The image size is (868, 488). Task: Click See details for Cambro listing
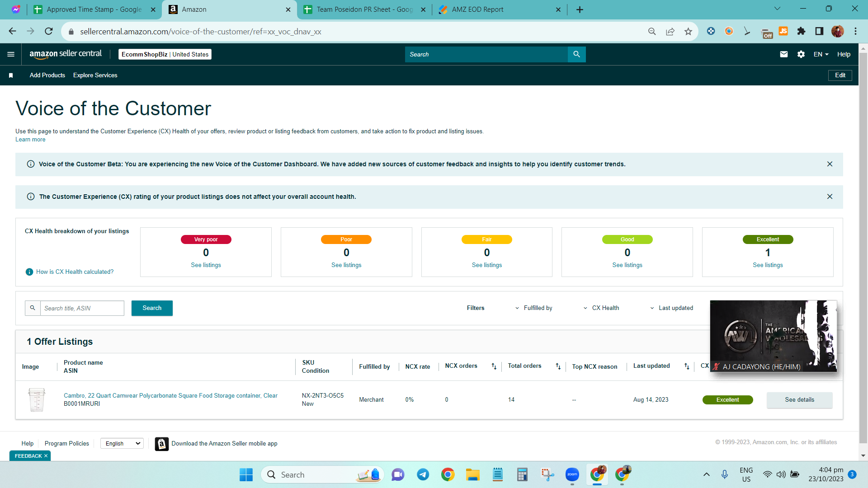(x=799, y=400)
